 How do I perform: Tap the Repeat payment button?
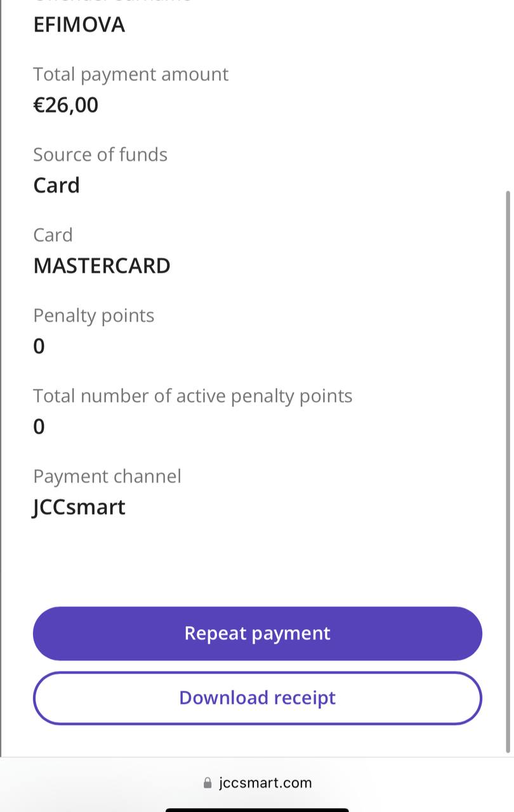click(x=257, y=633)
